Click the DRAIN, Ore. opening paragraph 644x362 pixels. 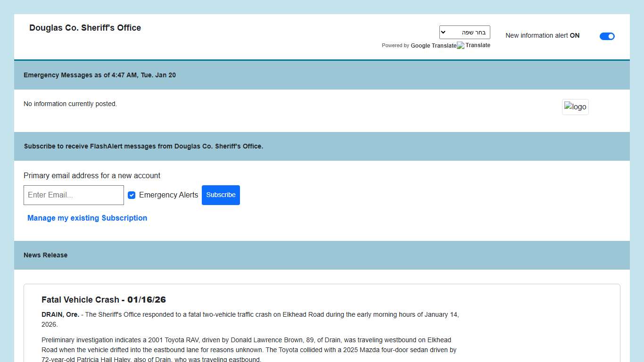(250, 319)
